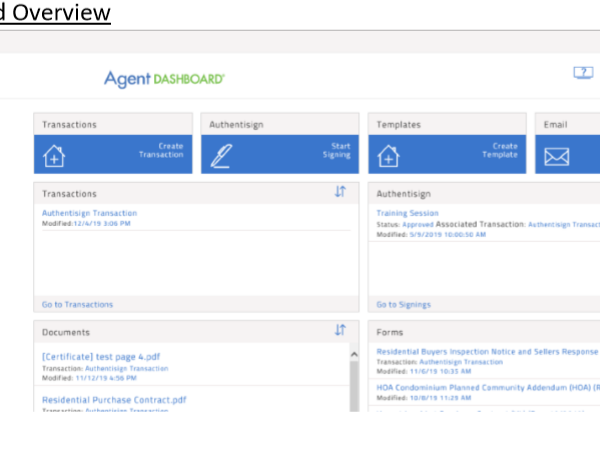The image size is (600, 455).
Task: Open Residential Purchase Contract.pdf document
Action: coord(114,400)
